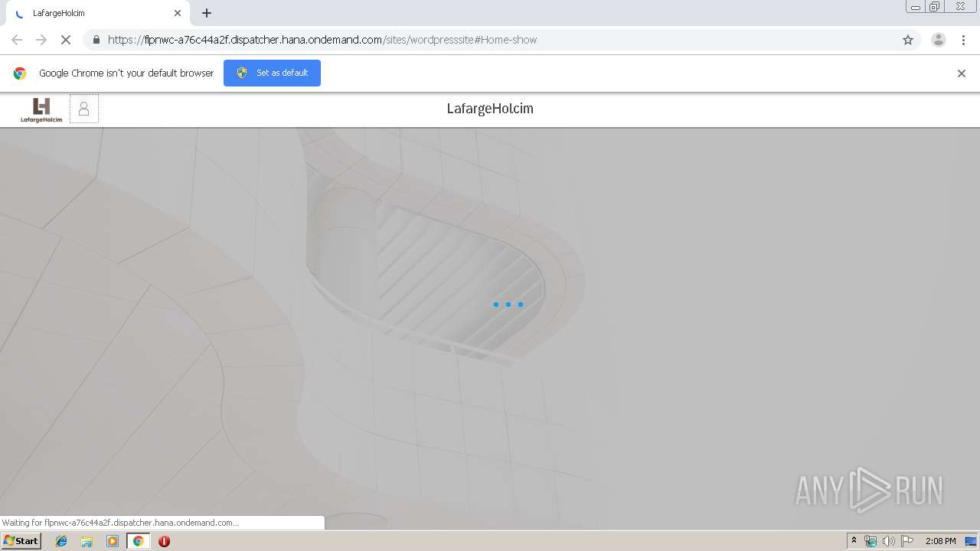Go forward to the next page
The image size is (980, 551).
tap(41, 40)
